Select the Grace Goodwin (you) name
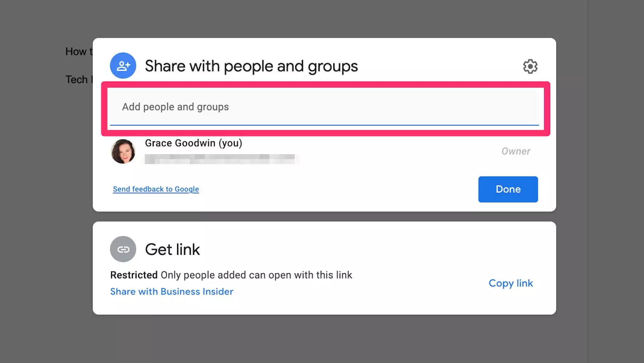The width and height of the screenshot is (644, 363). (x=193, y=143)
